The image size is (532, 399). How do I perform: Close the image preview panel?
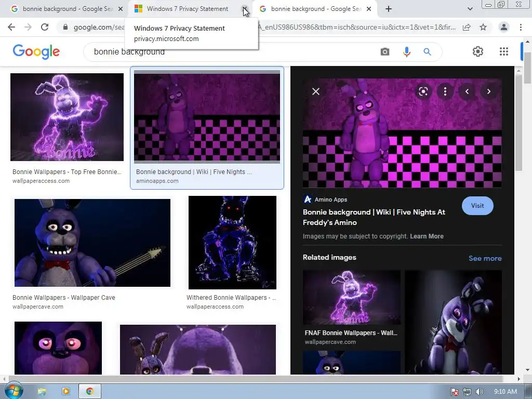[x=315, y=91]
